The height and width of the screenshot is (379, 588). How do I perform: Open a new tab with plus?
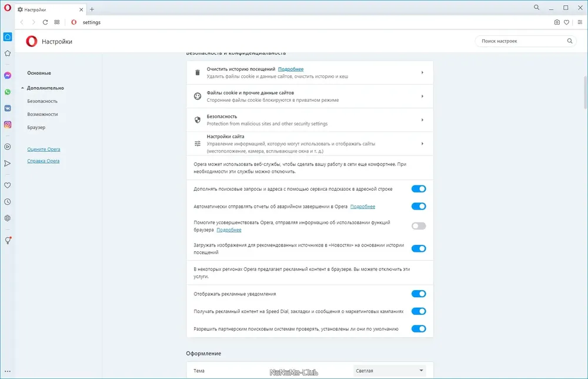tap(92, 9)
